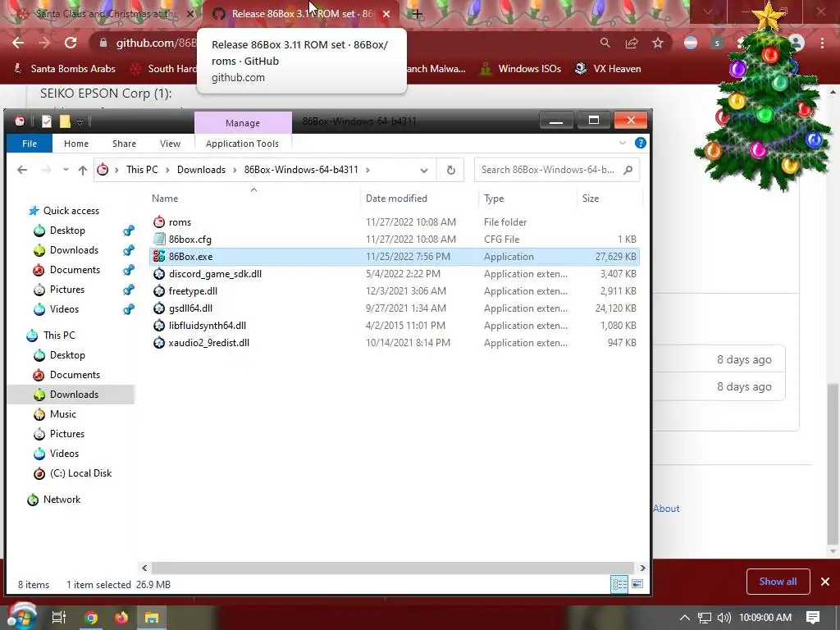This screenshot has height=630, width=840.
Task: Refresh the Explorer folder view
Action: tap(450, 170)
